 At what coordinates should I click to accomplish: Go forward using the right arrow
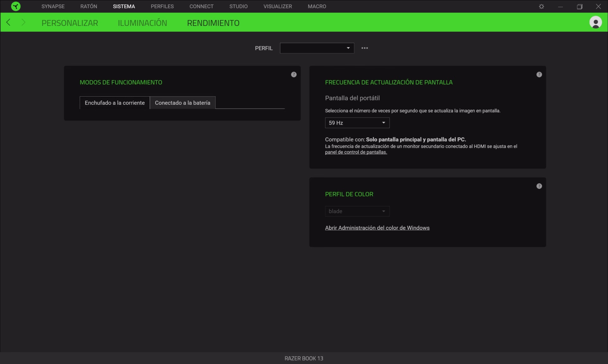coord(23,22)
